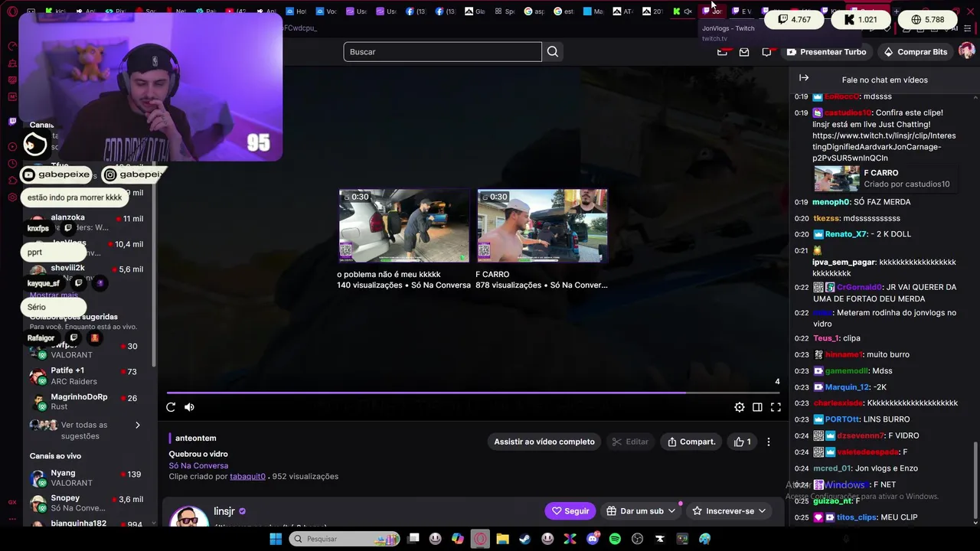Click username 'Renato_X7' in chat

(x=846, y=234)
